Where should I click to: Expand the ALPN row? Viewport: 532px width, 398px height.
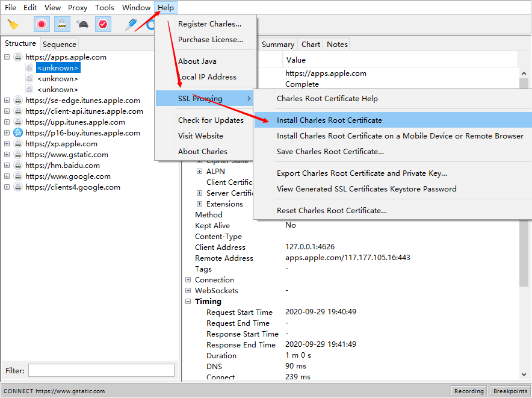click(200, 171)
